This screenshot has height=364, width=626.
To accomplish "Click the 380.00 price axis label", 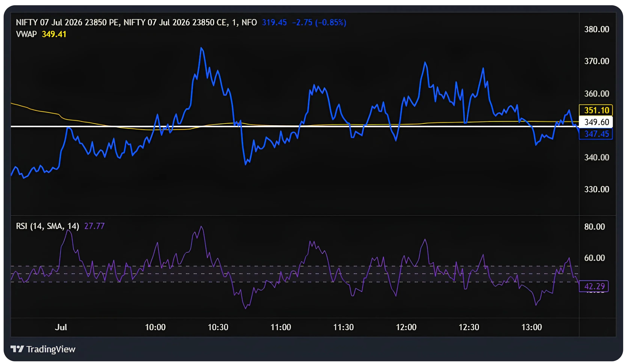I will [x=597, y=29].
